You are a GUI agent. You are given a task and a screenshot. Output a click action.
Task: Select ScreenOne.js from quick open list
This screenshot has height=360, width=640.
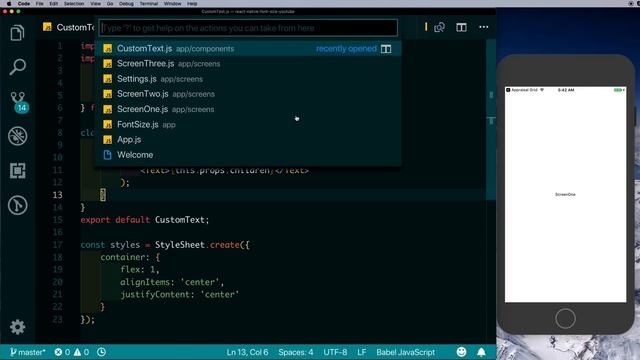coord(248,109)
